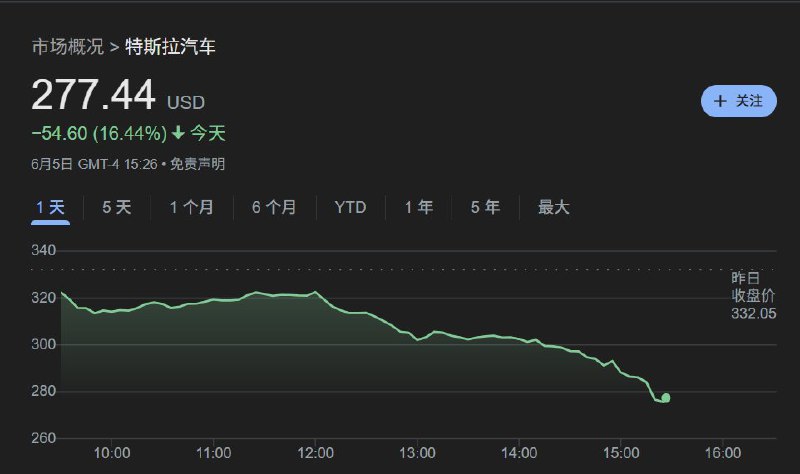Select the 5 年 range tab

485,207
